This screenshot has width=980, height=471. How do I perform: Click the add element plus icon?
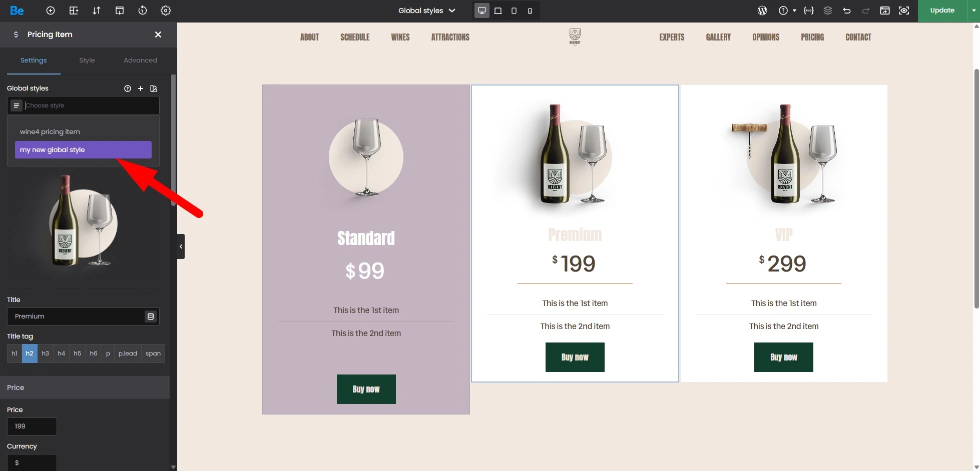click(x=51, y=10)
